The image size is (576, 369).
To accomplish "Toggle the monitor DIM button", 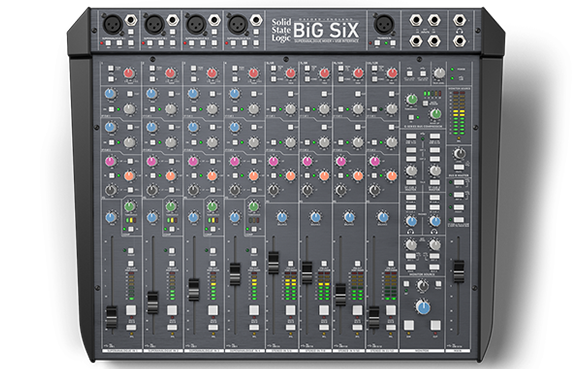I will [409, 325].
